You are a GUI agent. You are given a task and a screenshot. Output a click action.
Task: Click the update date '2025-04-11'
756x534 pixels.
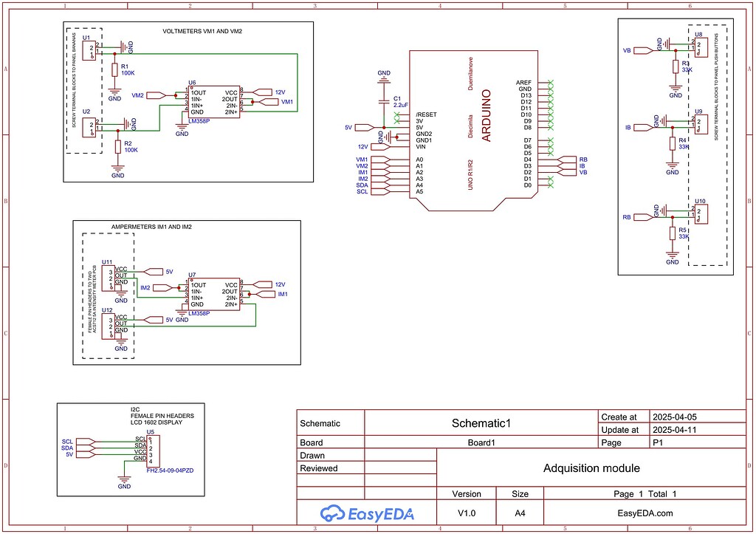pyautogui.click(x=675, y=430)
